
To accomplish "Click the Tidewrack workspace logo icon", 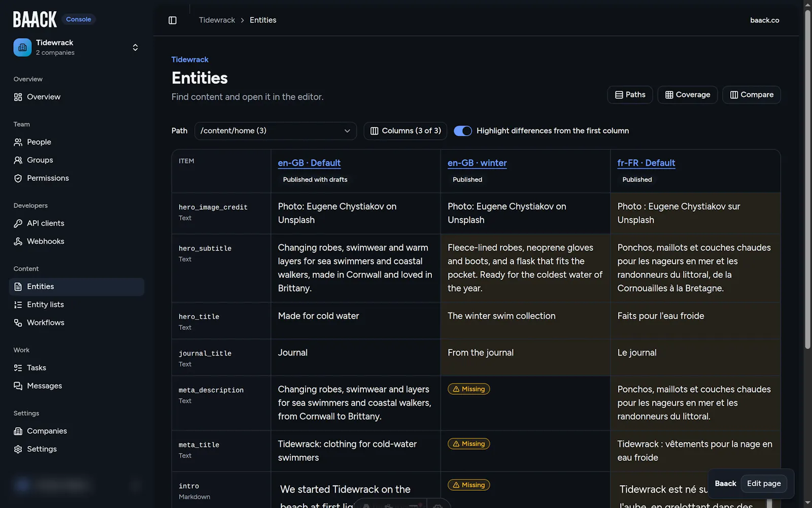I will pyautogui.click(x=22, y=47).
